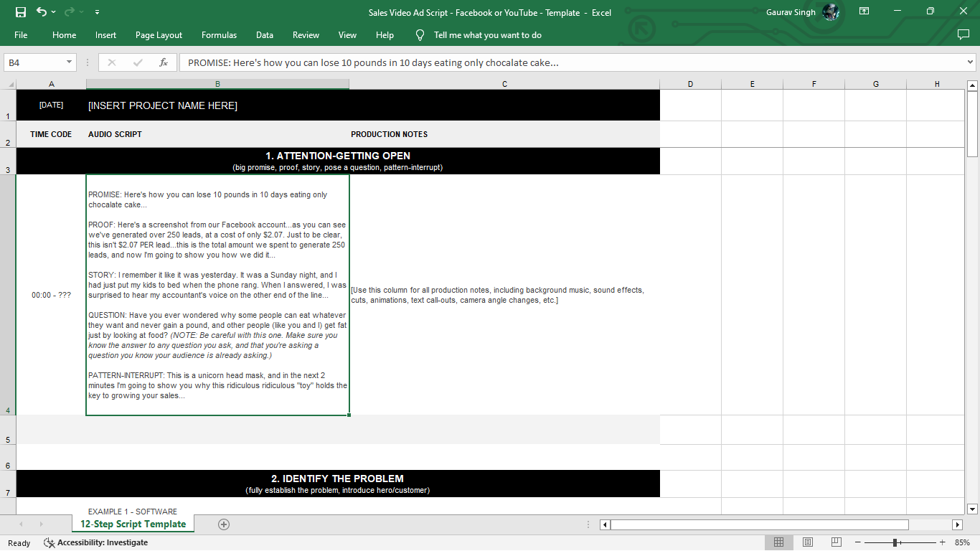
Task: Open the Review tab
Action: point(306,34)
